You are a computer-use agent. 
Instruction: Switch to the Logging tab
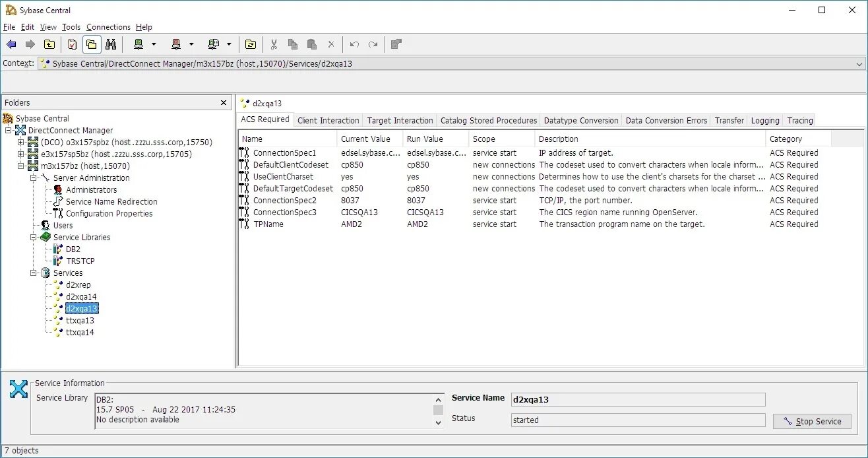point(765,121)
